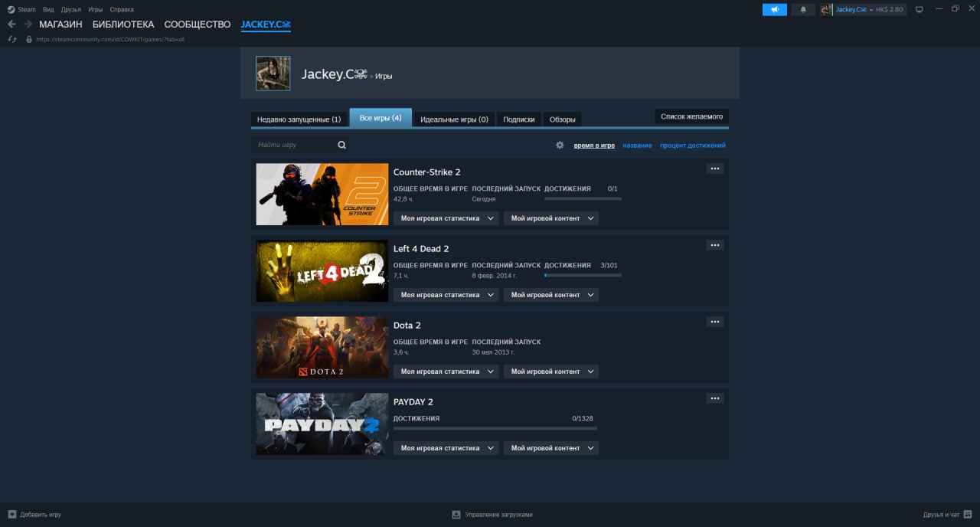Image resolution: width=980 pixels, height=527 pixels.
Task: Click the Dota 2 game thumbnail
Action: point(322,348)
